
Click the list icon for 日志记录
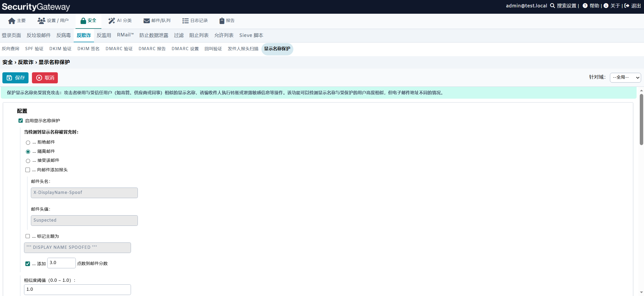point(185,21)
